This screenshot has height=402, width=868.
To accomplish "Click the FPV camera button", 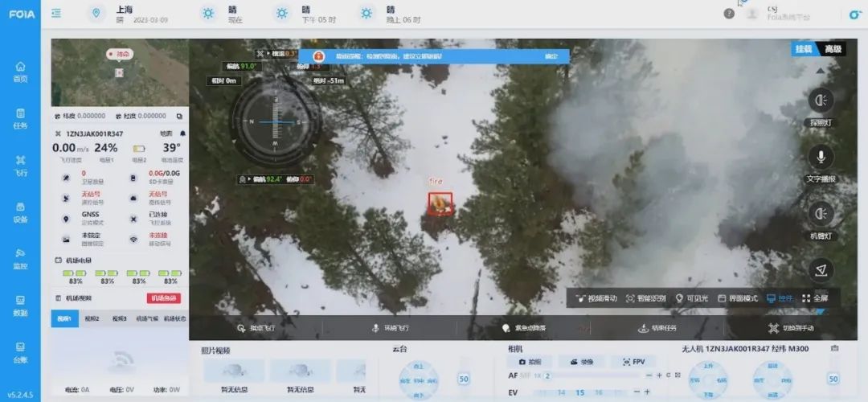I will click(632, 362).
